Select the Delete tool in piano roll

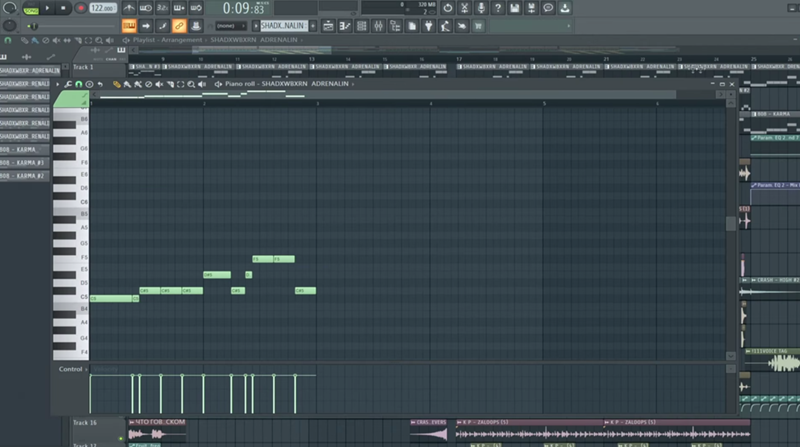[x=148, y=84]
